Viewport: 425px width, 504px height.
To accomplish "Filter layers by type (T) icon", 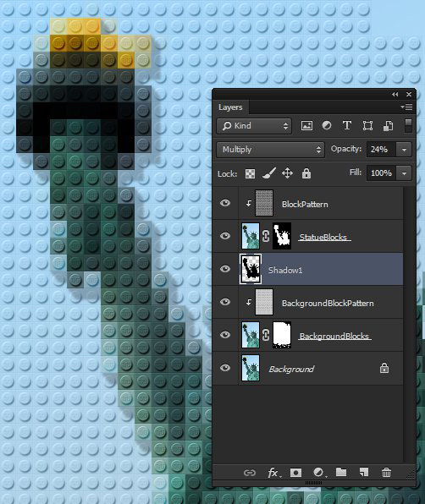I will [x=347, y=126].
